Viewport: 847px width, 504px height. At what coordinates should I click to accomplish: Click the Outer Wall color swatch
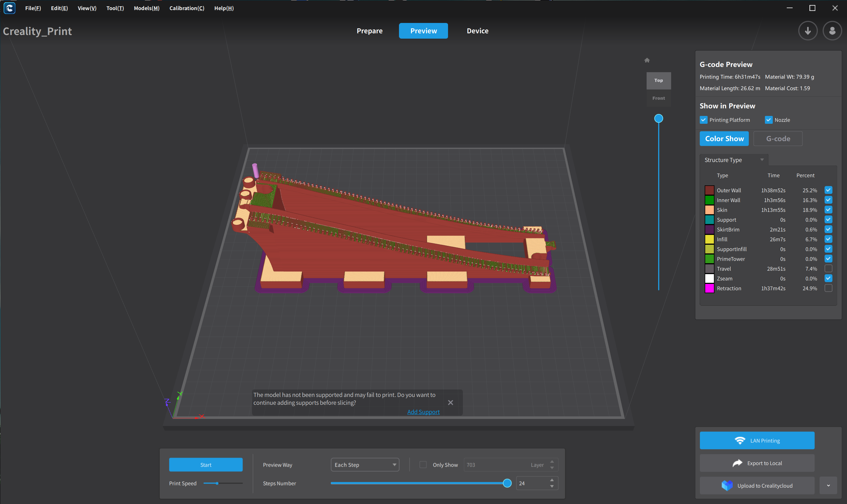point(709,190)
